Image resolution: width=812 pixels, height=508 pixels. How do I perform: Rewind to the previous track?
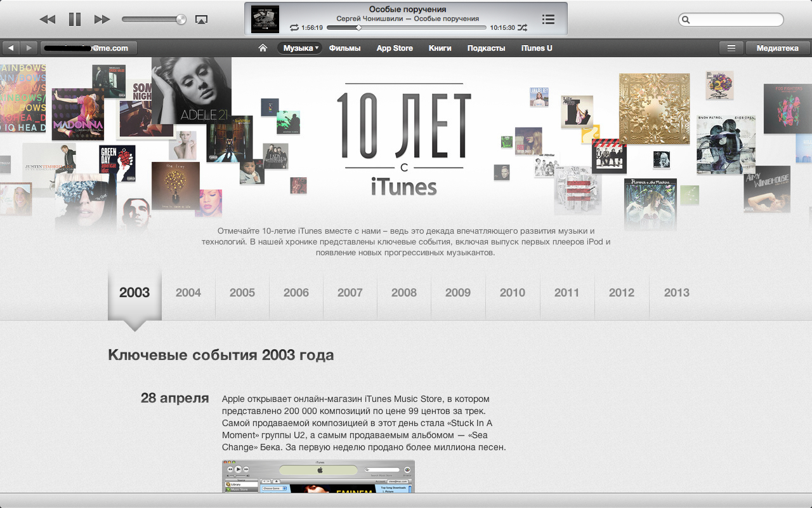(x=48, y=20)
